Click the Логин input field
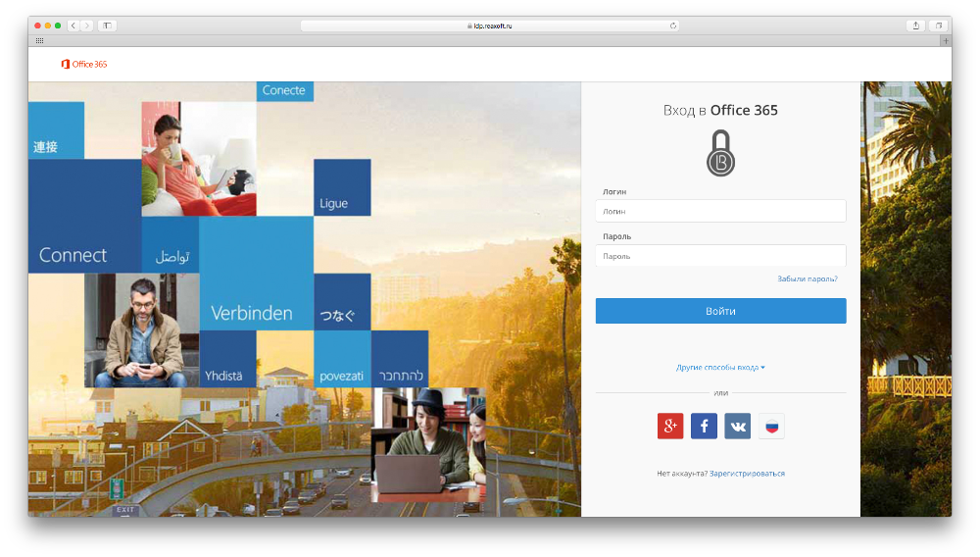 pos(720,211)
